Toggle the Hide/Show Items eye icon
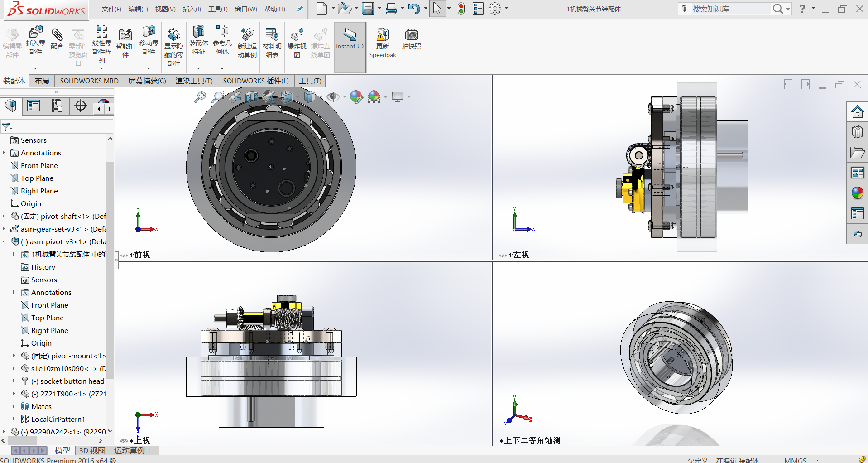 click(333, 96)
